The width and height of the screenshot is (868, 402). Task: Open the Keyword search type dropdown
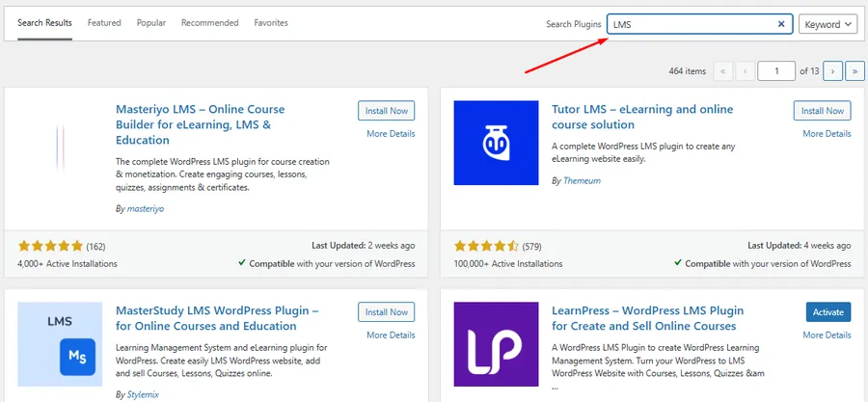coord(827,24)
